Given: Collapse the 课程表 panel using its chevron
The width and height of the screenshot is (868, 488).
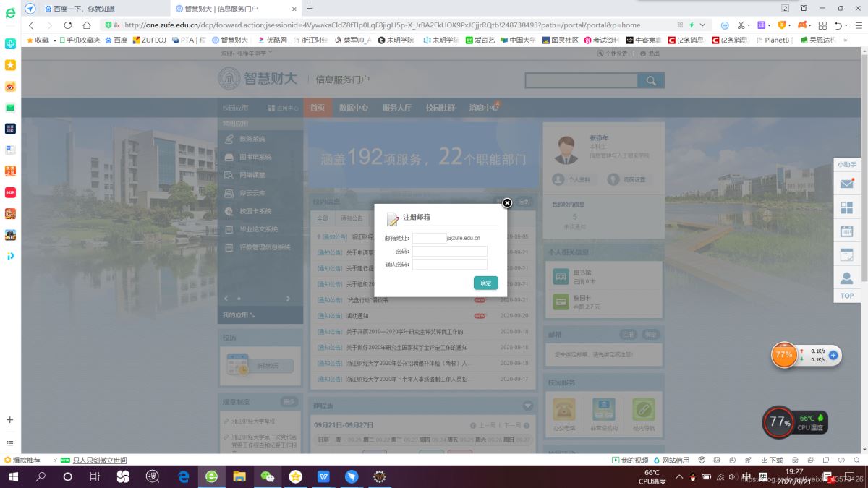Looking at the screenshot, I should (x=529, y=406).
